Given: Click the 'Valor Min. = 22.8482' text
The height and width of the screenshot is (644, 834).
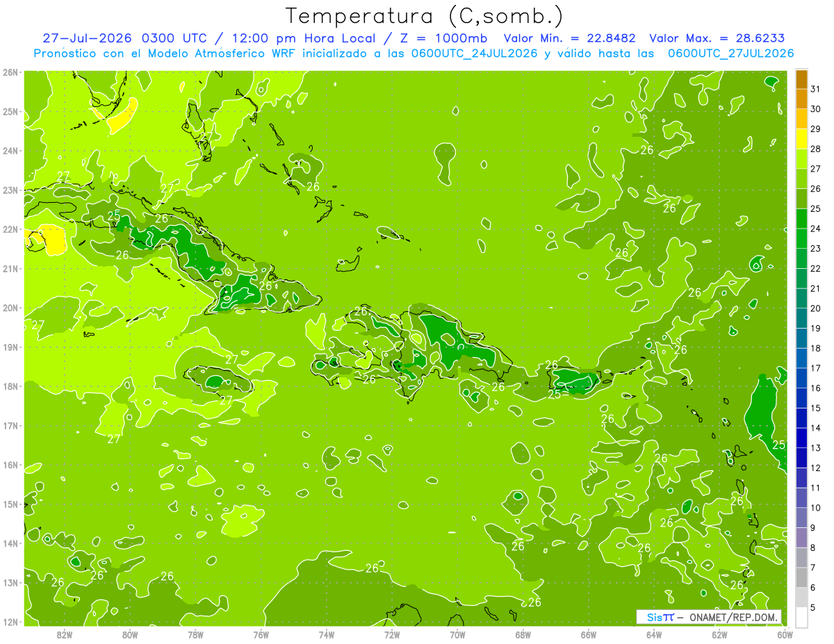Looking at the screenshot, I should tap(569, 38).
